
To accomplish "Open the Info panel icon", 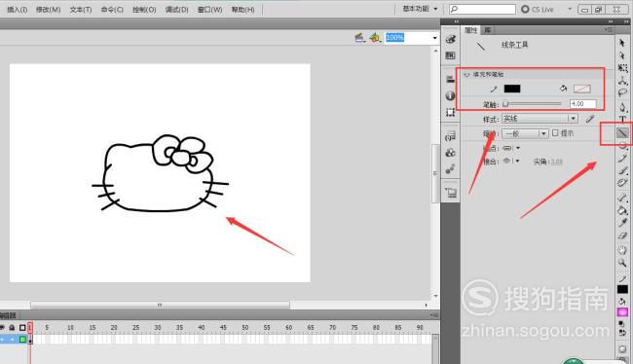I will click(451, 95).
